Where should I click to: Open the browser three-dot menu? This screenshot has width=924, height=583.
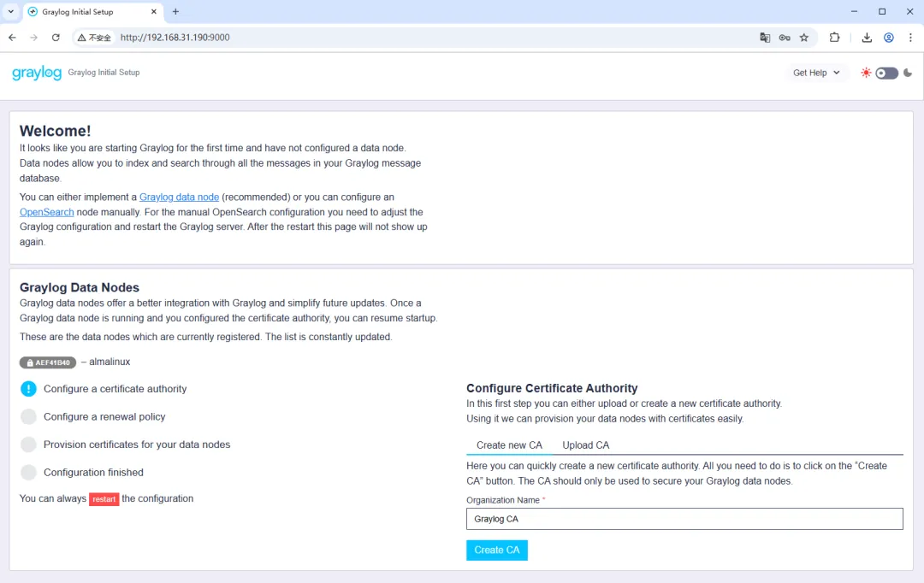click(910, 37)
